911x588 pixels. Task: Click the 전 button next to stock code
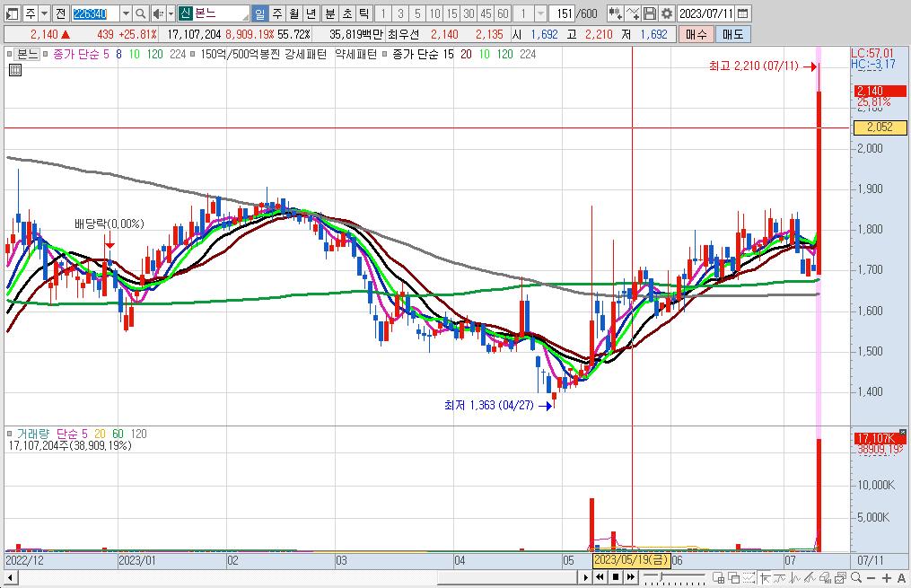pos(60,13)
